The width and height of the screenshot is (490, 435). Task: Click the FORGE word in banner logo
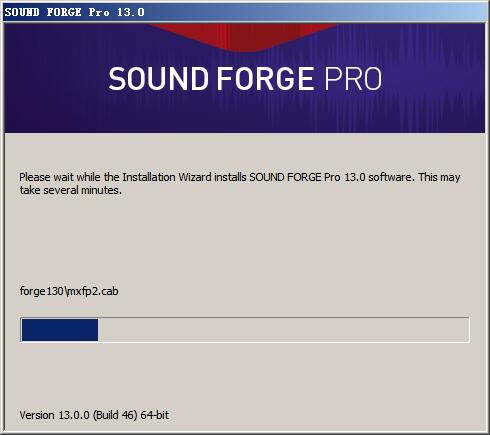click(x=265, y=79)
